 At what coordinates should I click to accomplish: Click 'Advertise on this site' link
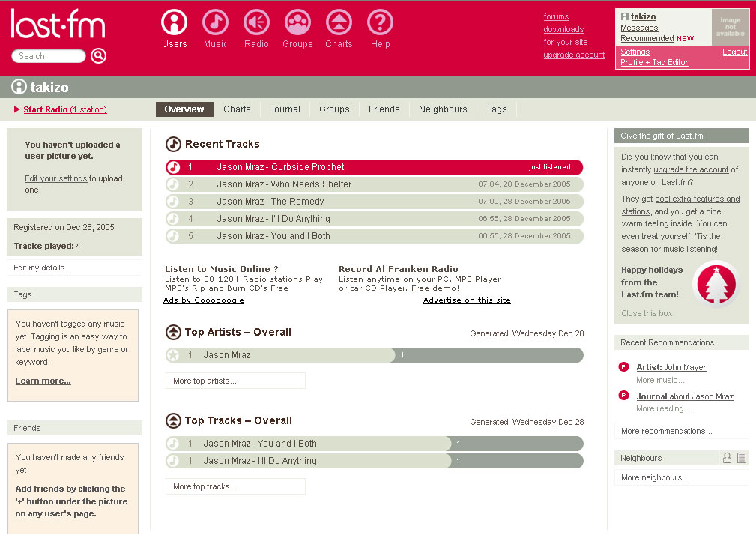[467, 300]
